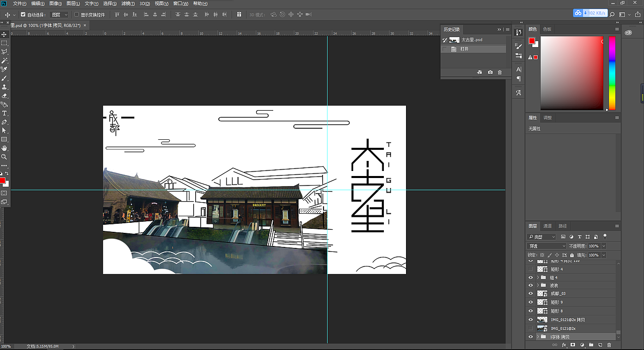This screenshot has width=644, height=350.
Task: Select the Pen tool
Action: pos(5,122)
